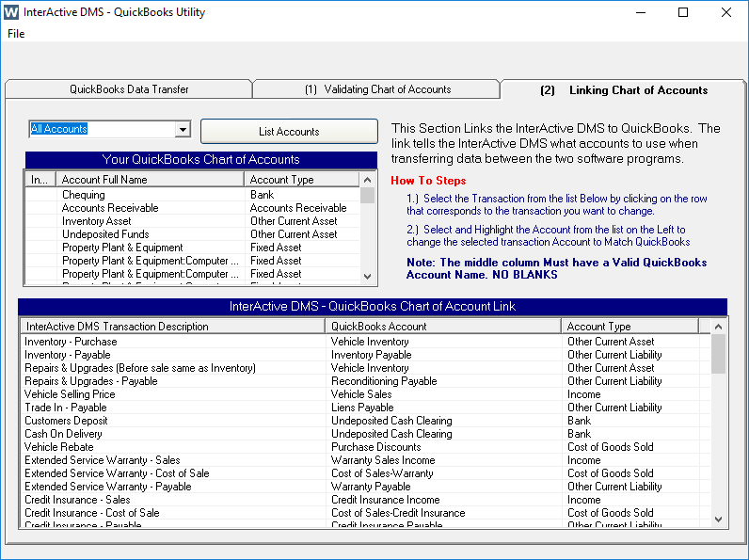Select the Property Plant & Equipment row
749x560 pixels.
coord(192,248)
